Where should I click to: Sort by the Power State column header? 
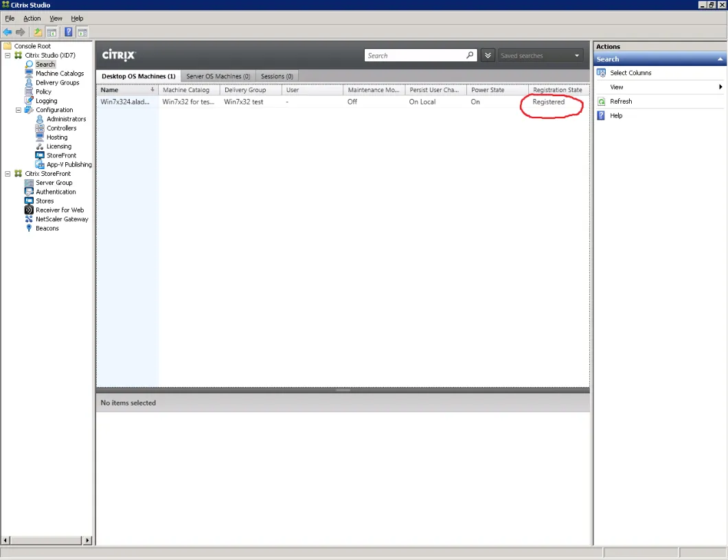tap(497, 90)
